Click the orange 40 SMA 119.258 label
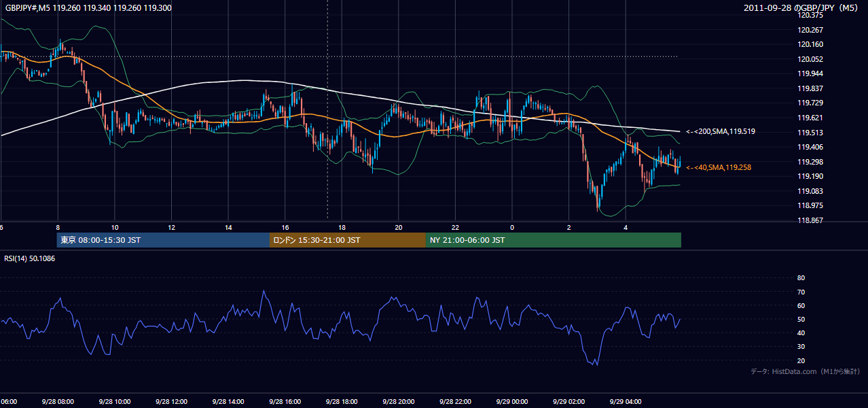Viewport: 868px width, 408px height. click(718, 167)
